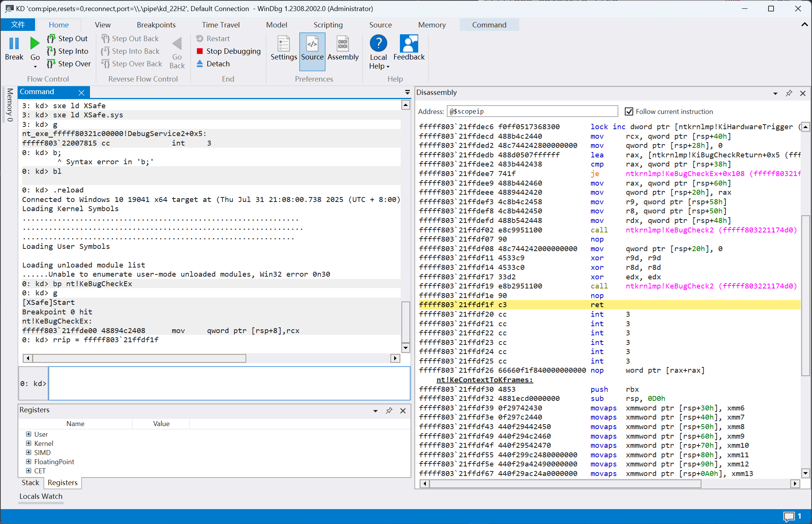The image size is (812, 524).
Task: Open Command window tab list dropdown
Action: coord(407,92)
